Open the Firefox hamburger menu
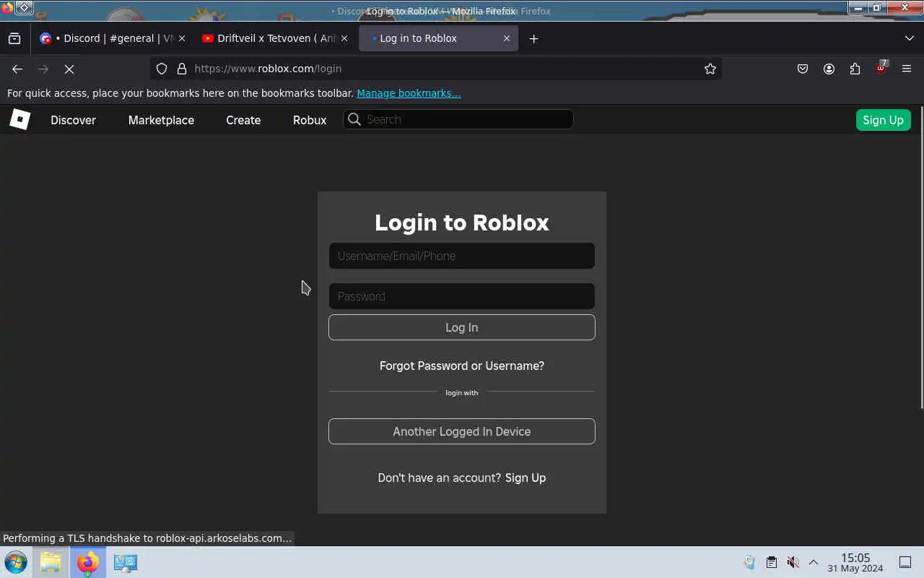 pos(907,69)
